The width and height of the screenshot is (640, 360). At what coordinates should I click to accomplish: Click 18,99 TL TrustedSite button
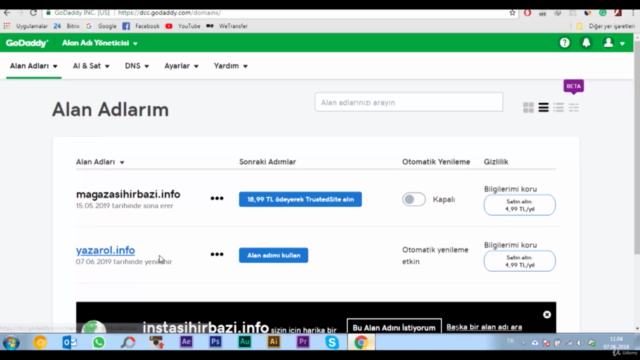[300, 199]
